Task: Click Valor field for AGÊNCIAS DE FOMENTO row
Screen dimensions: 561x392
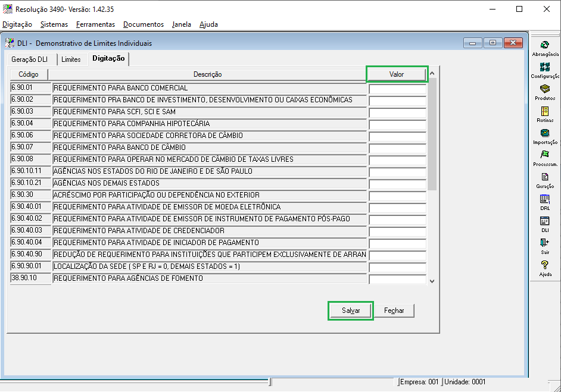Action: point(397,280)
